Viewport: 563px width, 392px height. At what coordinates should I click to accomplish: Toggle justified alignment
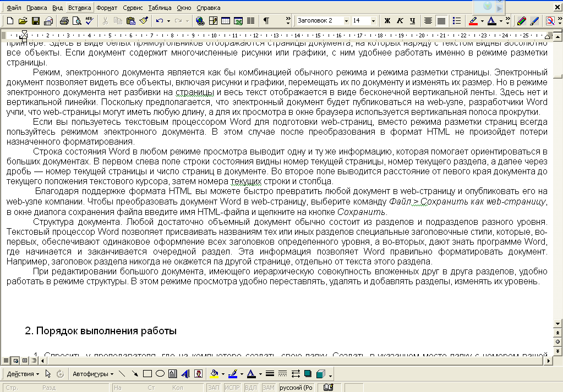(441, 21)
